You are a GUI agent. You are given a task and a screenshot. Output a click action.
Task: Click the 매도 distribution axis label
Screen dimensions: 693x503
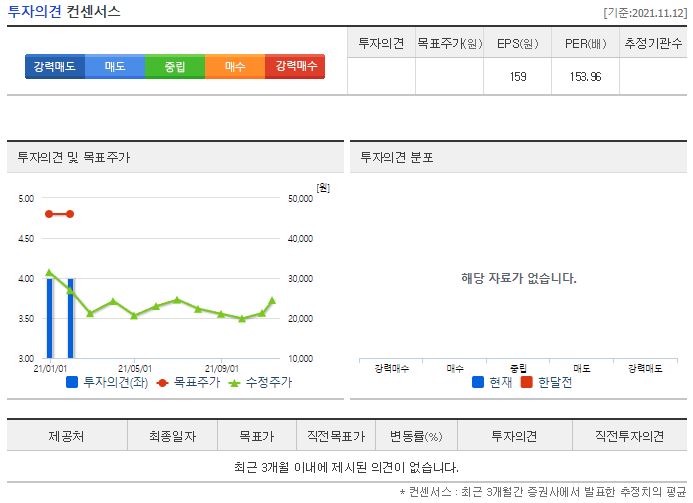(x=582, y=368)
